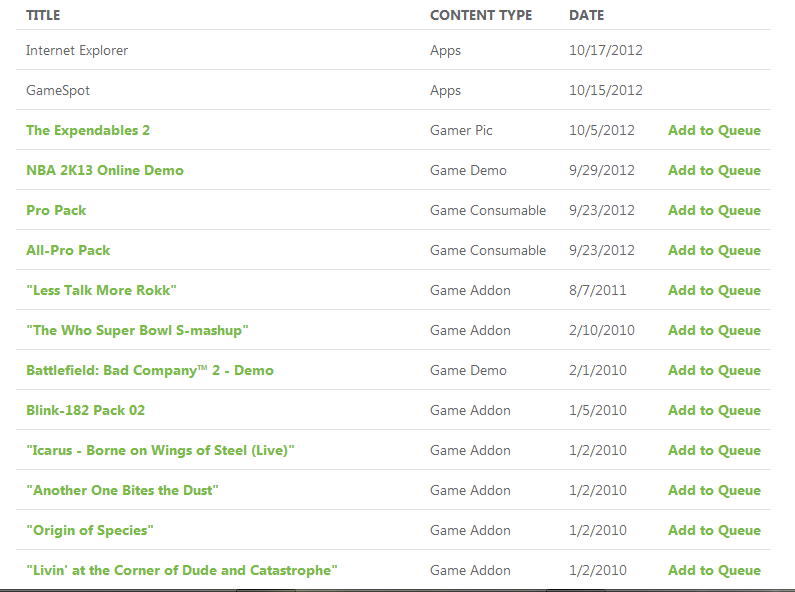This screenshot has width=795, height=592.
Task: Add "Less Talk More Rokk" to queue
Action: [x=714, y=290]
